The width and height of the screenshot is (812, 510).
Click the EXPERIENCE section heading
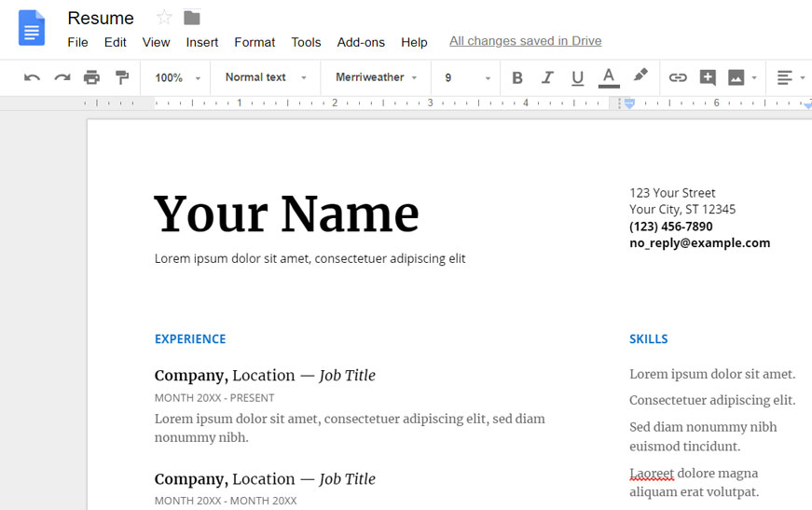coord(190,339)
